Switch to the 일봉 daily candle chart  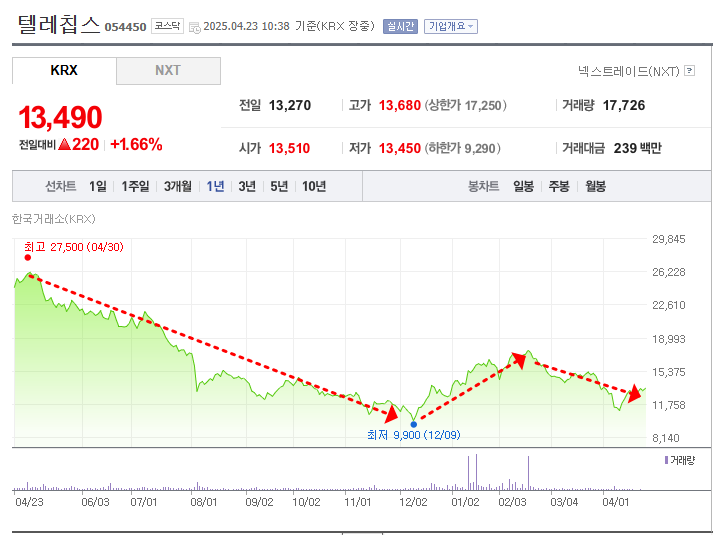[x=523, y=186]
